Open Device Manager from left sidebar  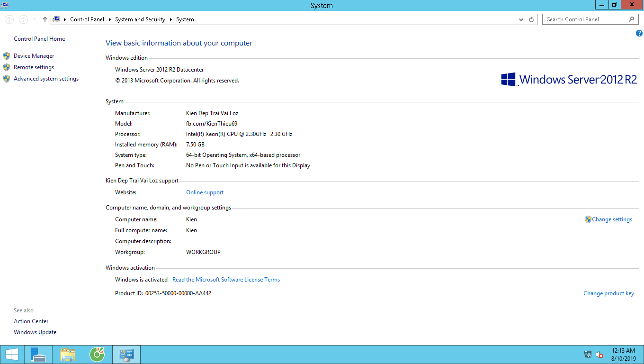coord(34,56)
